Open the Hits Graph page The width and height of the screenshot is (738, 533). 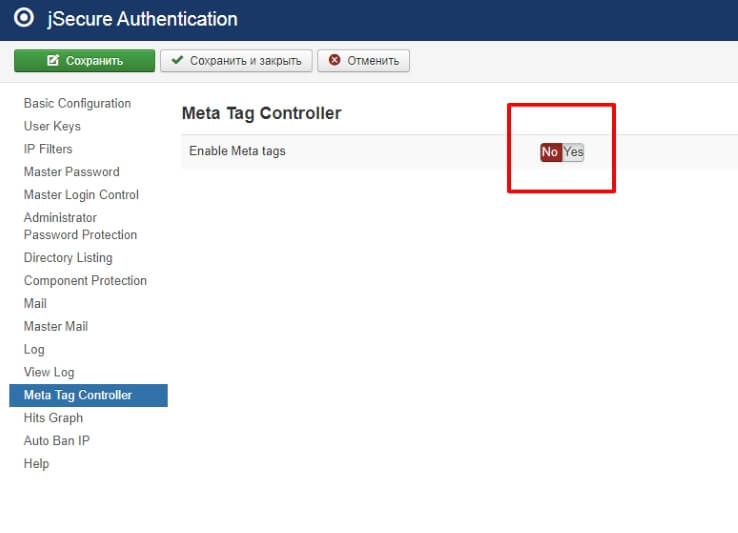53,418
